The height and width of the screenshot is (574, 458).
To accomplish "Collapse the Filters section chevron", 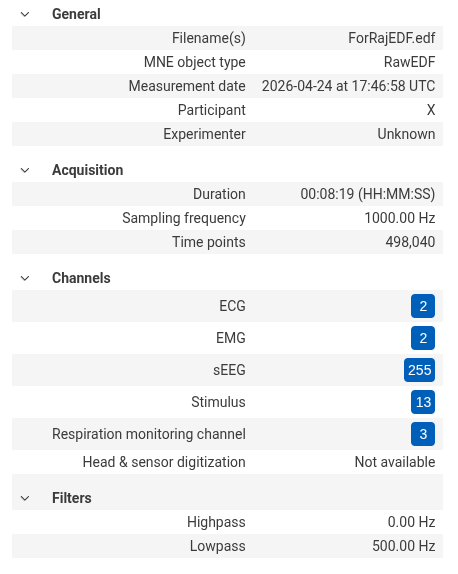I will tap(25, 498).
